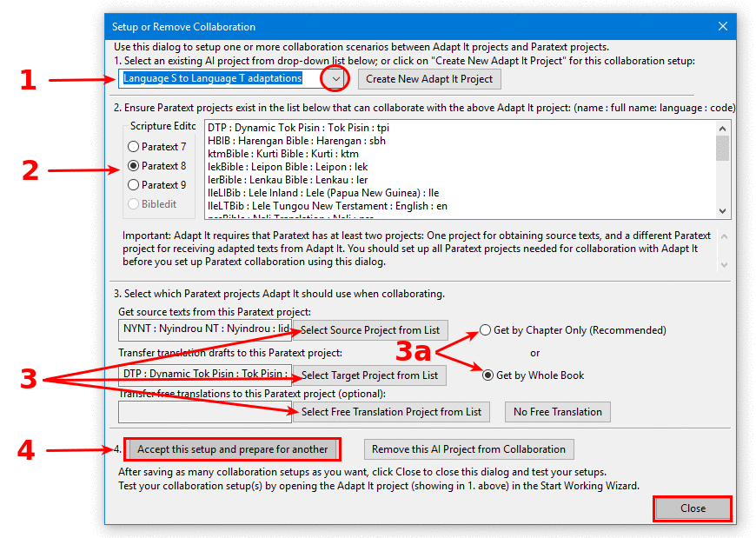The height and width of the screenshot is (538, 756).
Task: Select DTP : Dynamic Tok Pisin list entry
Action: 298,128
